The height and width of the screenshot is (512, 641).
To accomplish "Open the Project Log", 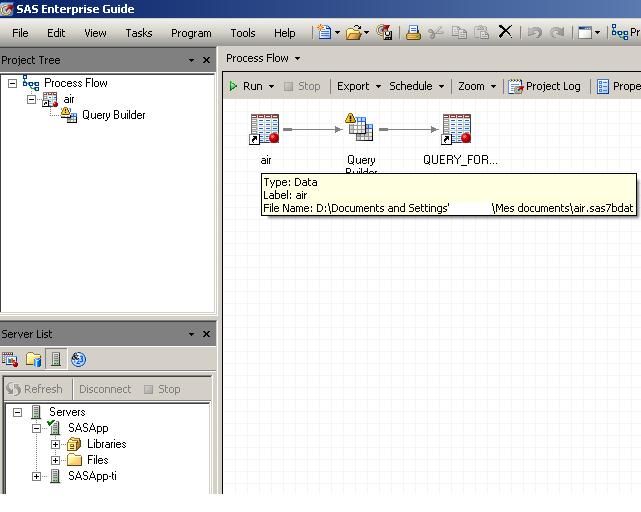I will click(545, 86).
